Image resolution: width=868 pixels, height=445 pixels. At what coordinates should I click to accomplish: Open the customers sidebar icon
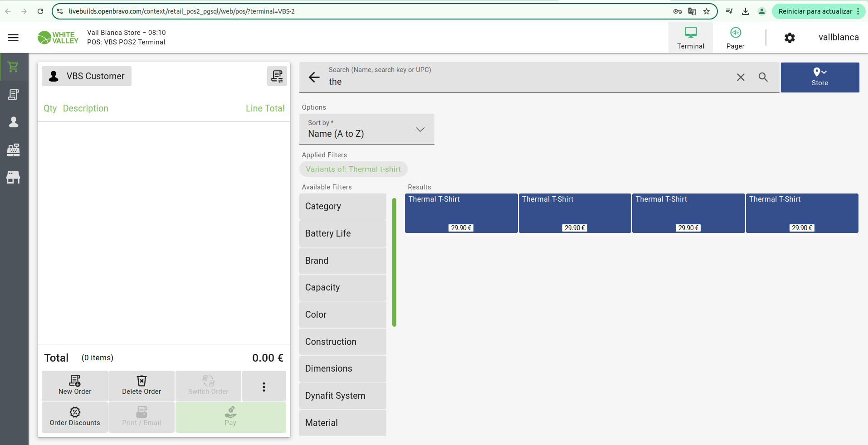tap(14, 122)
